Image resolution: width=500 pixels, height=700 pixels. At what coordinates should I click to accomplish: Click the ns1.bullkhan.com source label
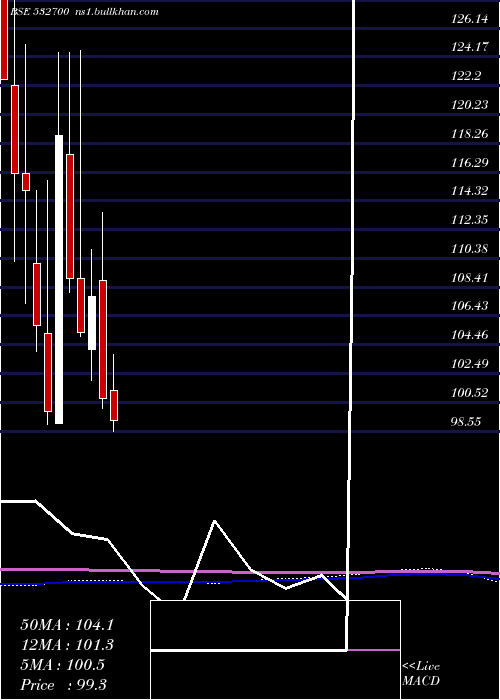(117, 12)
